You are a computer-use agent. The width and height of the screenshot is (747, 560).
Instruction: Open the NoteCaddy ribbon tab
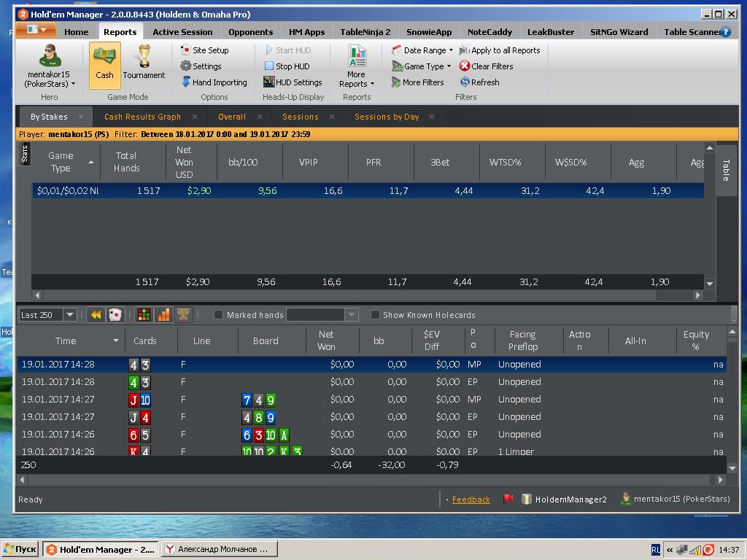tap(489, 32)
